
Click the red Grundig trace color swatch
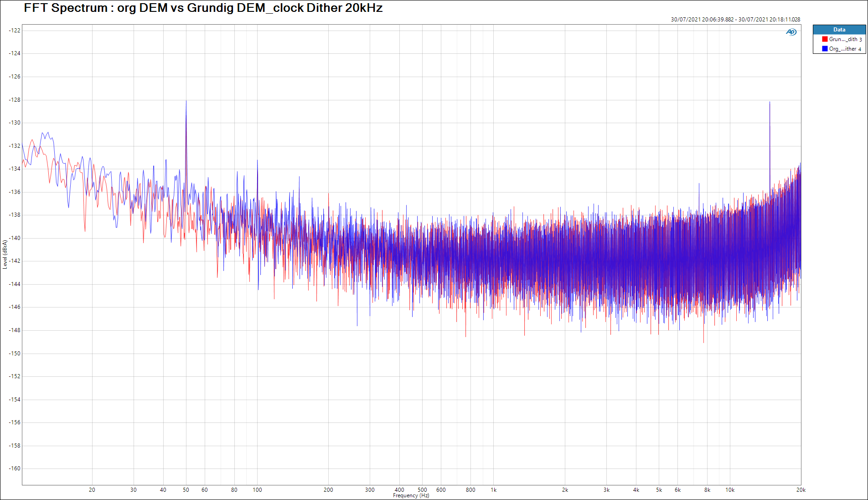825,39
